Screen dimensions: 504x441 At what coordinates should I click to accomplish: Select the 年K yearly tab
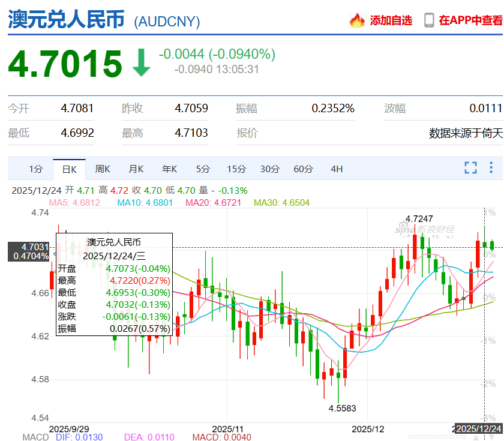tap(169, 169)
